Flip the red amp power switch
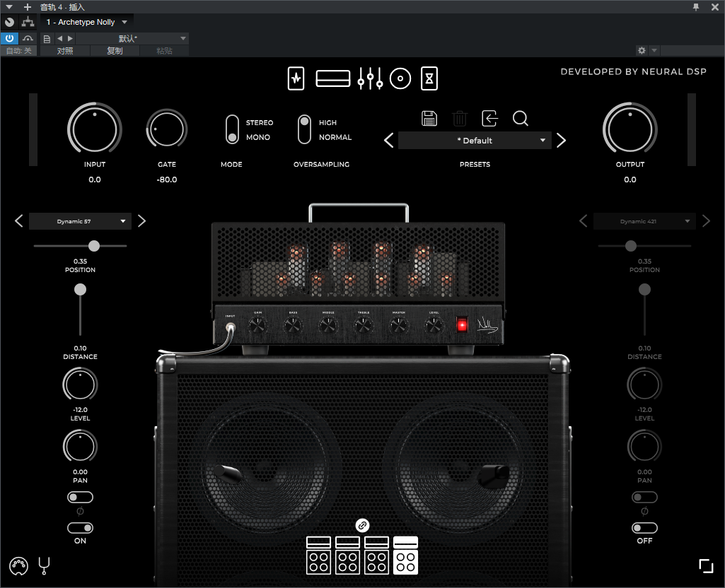This screenshot has height=588, width=725. [462, 324]
